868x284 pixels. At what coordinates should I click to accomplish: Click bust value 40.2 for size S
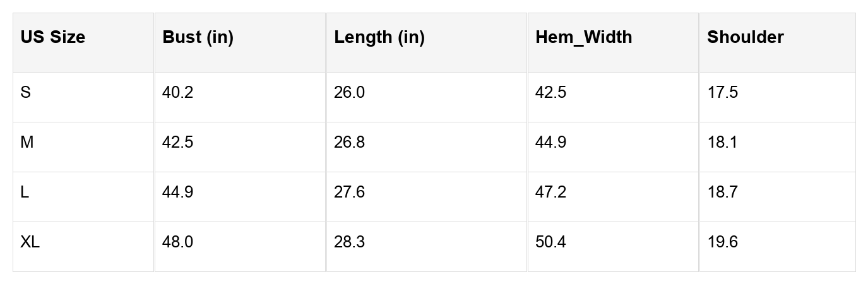[x=177, y=93]
